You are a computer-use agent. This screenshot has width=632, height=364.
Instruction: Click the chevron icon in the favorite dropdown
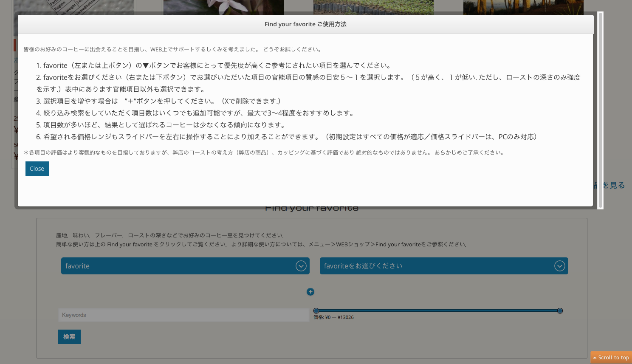(301, 266)
